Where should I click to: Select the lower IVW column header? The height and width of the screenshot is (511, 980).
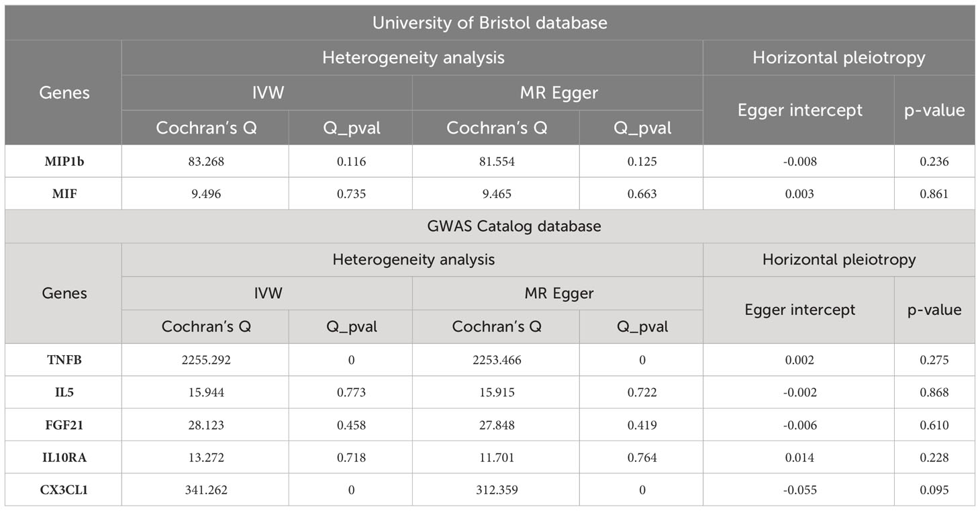pos(267,293)
